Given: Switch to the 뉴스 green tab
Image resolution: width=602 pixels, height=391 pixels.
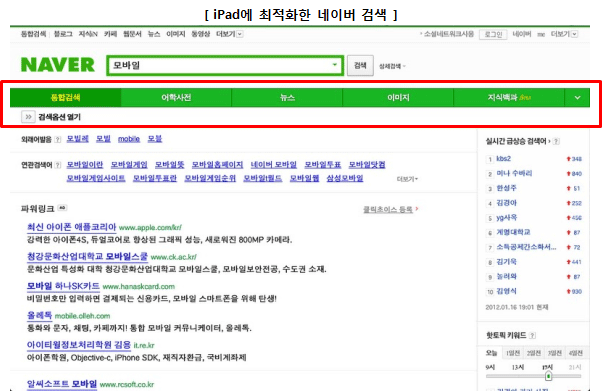Looking at the screenshot, I should tap(287, 98).
